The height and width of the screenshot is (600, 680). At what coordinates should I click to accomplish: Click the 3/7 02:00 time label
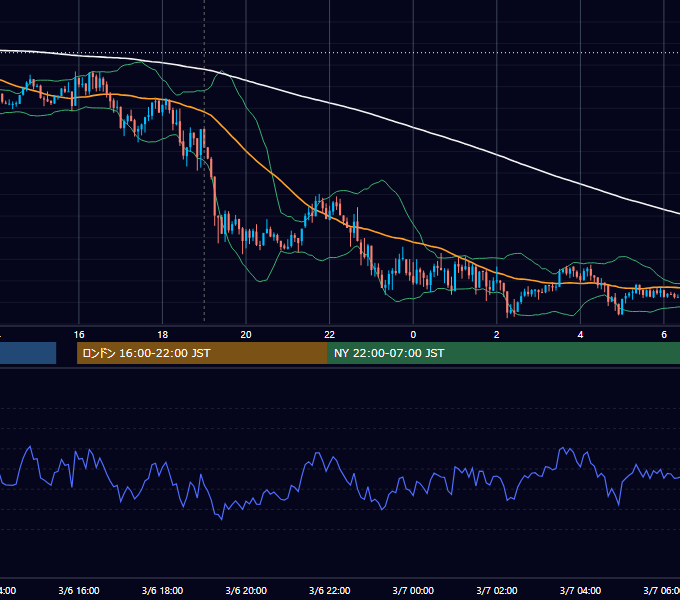pyautogui.click(x=497, y=590)
